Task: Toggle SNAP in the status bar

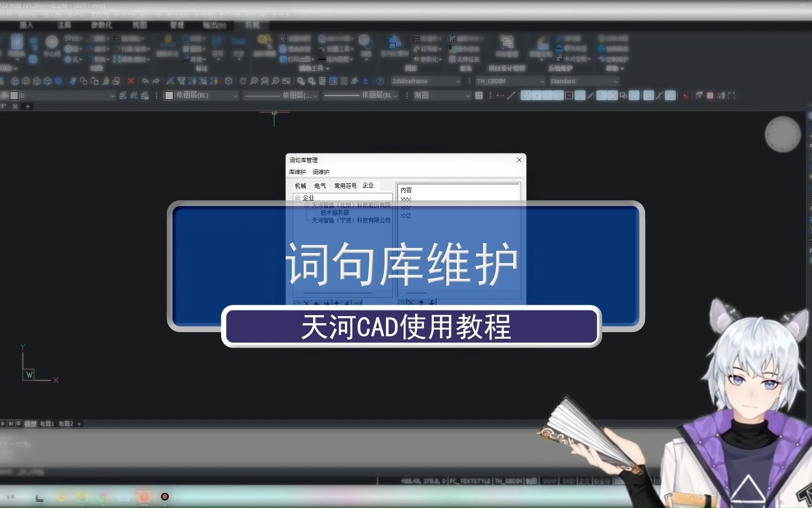Action: tap(549, 481)
